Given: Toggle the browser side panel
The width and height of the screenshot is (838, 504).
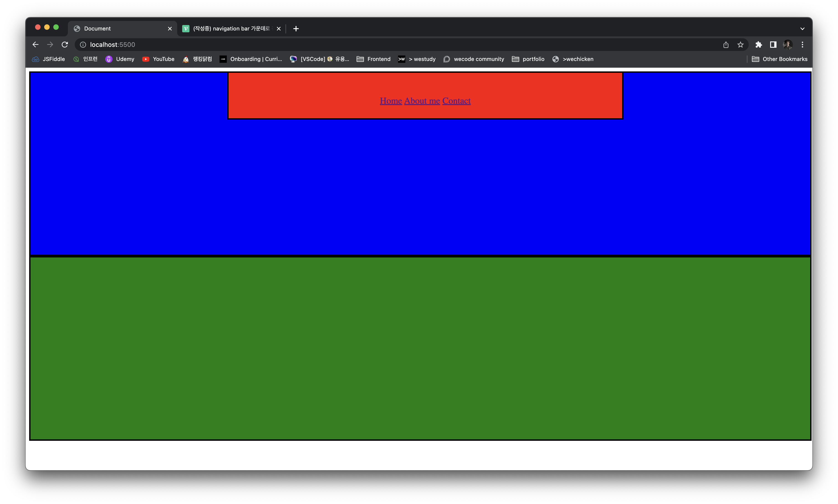Looking at the screenshot, I should (773, 45).
